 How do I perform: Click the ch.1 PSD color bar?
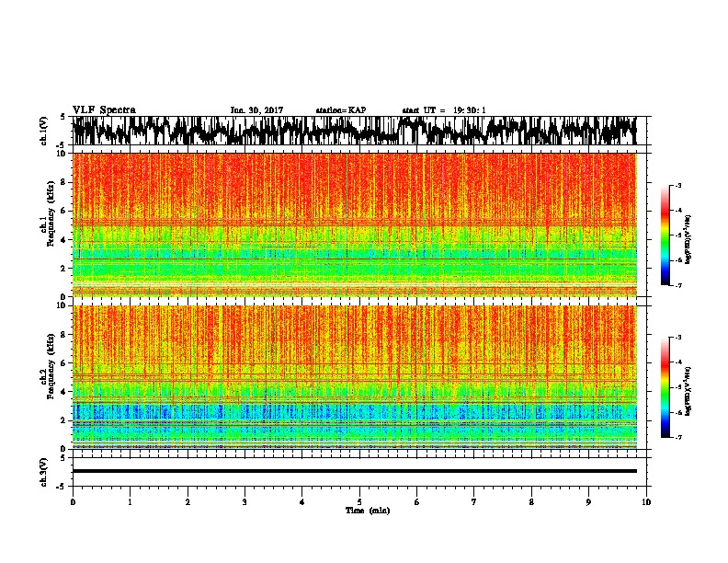pyautogui.click(x=665, y=236)
